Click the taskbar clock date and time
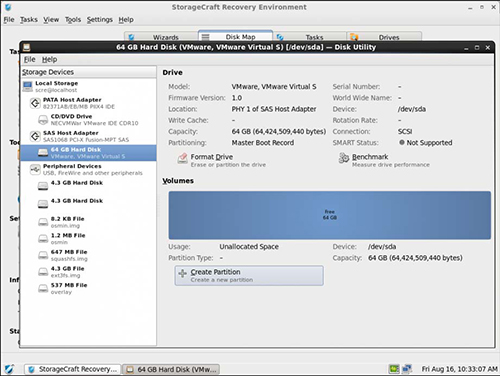This screenshot has height=376, width=500. (x=459, y=369)
